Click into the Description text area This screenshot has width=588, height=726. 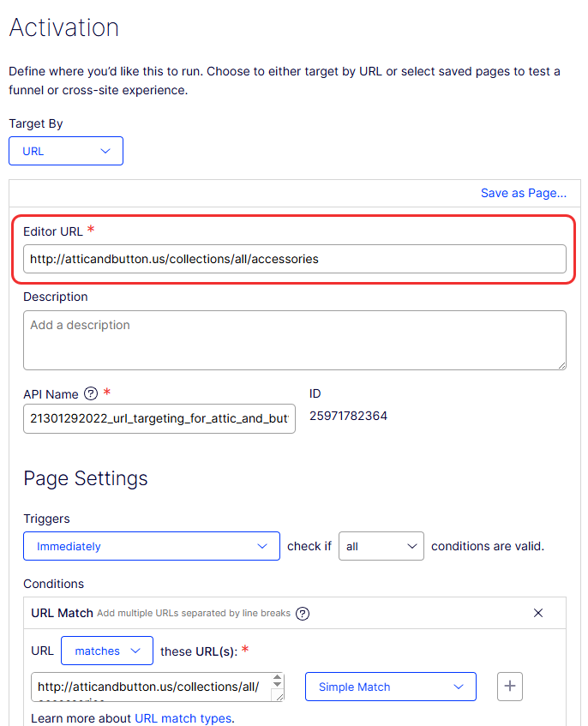click(x=294, y=340)
